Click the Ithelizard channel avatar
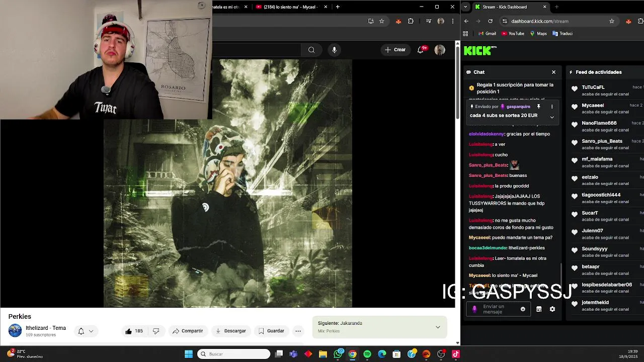 [15, 330]
